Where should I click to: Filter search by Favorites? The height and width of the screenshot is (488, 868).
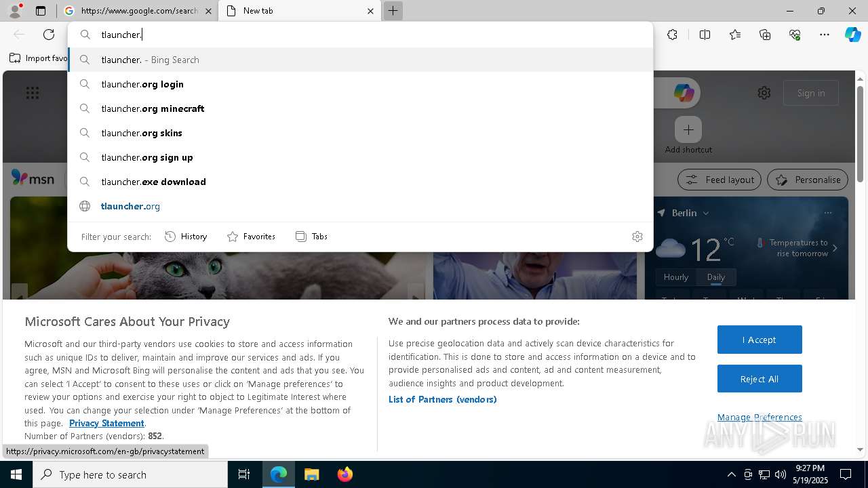tap(251, 237)
